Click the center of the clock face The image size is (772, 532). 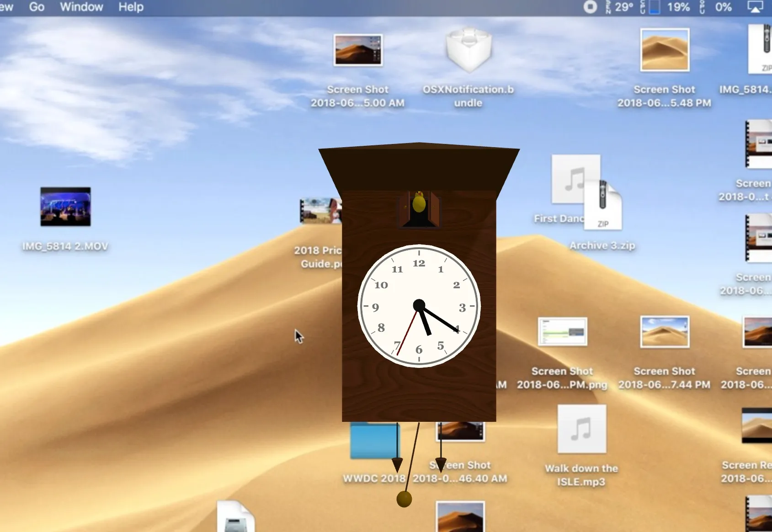click(x=419, y=305)
